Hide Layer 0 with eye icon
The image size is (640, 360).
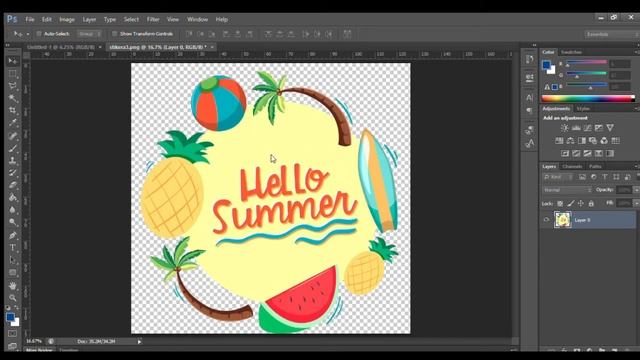[x=546, y=220]
